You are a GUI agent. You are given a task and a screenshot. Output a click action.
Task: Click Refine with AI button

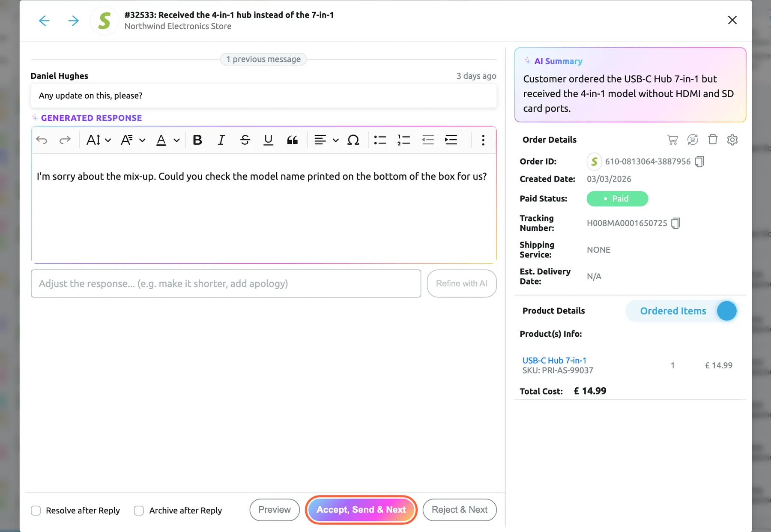click(462, 284)
